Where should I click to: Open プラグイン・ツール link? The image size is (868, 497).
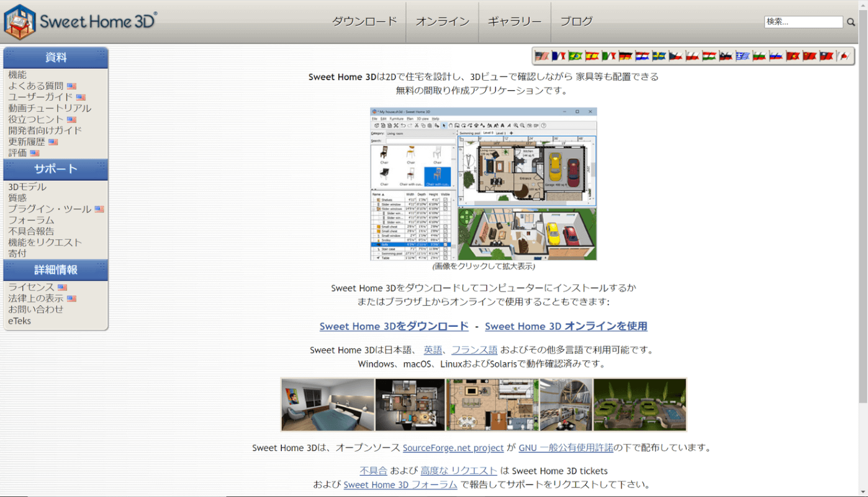(x=50, y=209)
